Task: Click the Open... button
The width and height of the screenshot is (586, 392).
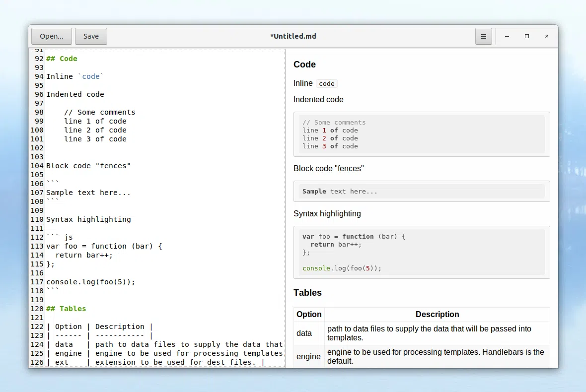Action: 52,36
